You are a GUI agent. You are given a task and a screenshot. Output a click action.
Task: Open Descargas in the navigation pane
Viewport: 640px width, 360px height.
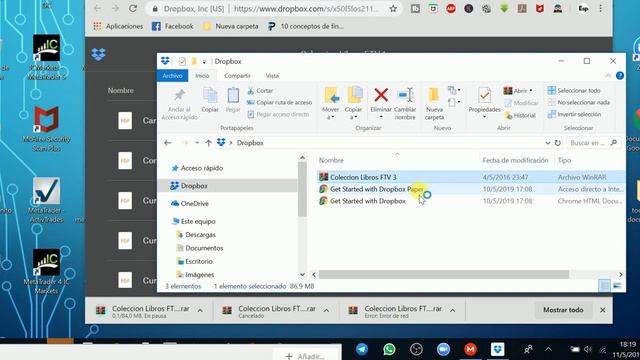(x=196, y=235)
